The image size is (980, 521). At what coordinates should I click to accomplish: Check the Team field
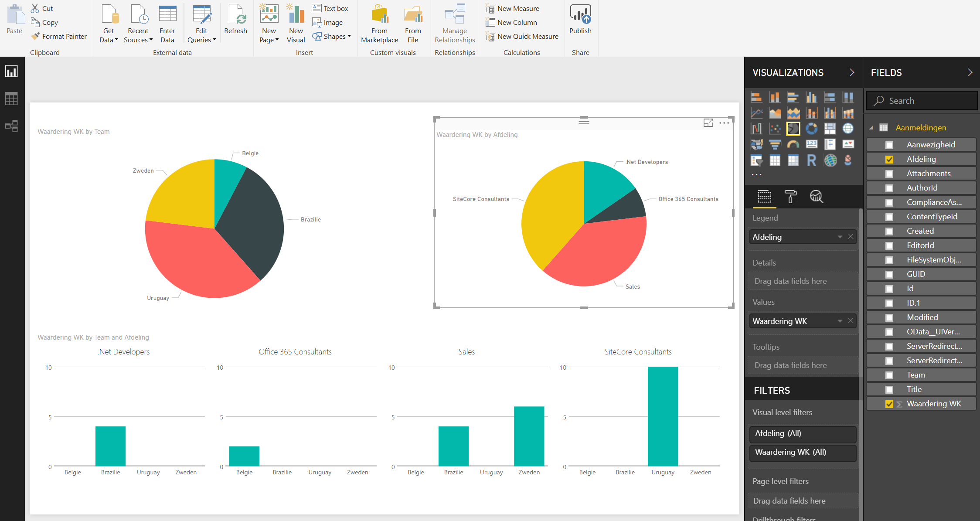point(889,375)
